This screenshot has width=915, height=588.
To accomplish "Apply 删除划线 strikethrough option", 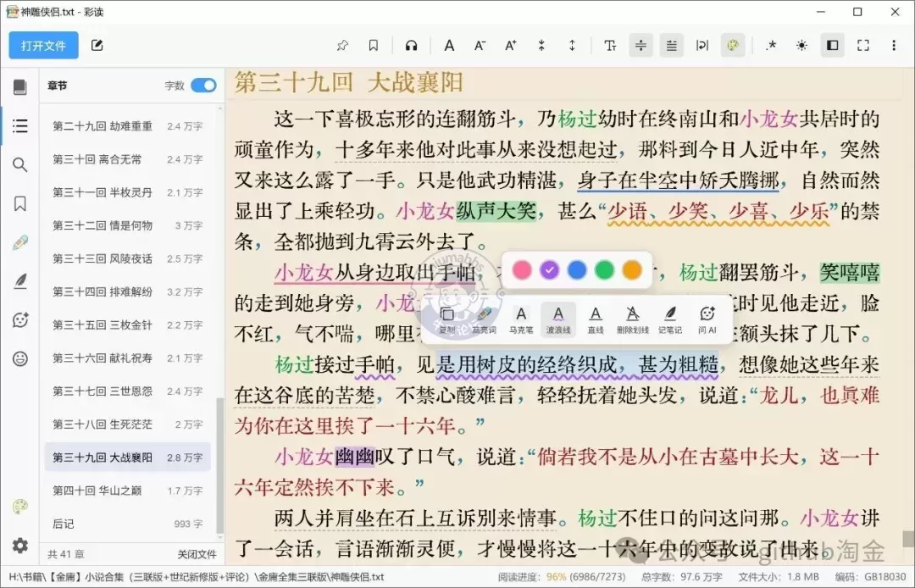I will point(633,319).
